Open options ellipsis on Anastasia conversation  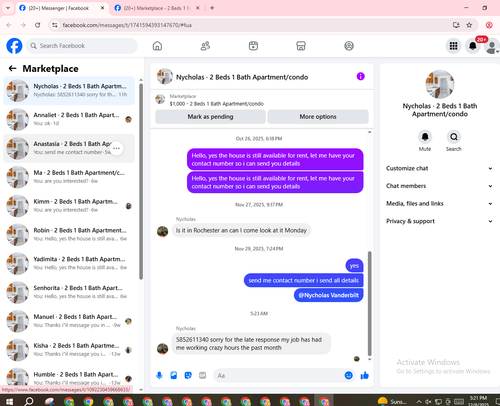point(116,148)
